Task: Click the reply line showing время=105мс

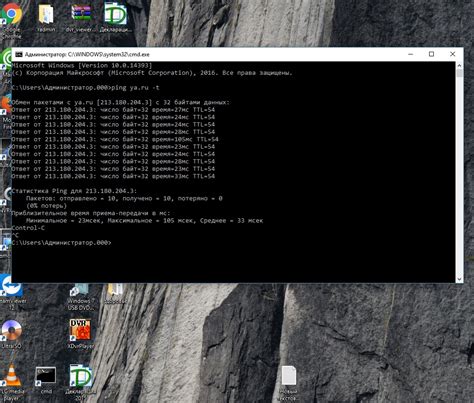Action: pyautogui.click(x=115, y=139)
